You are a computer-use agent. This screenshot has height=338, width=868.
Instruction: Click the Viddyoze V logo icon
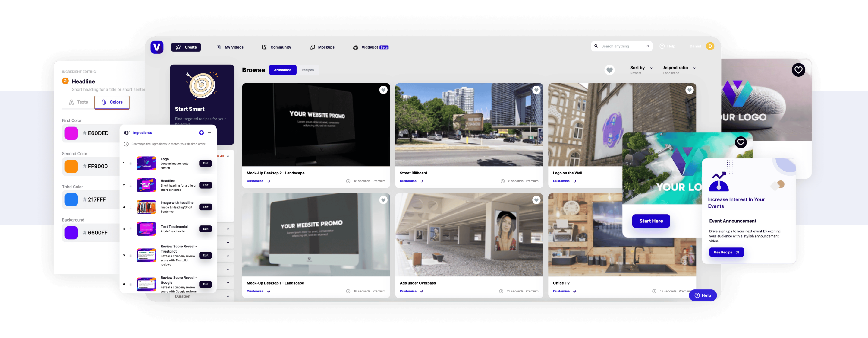click(x=157, y=47)
